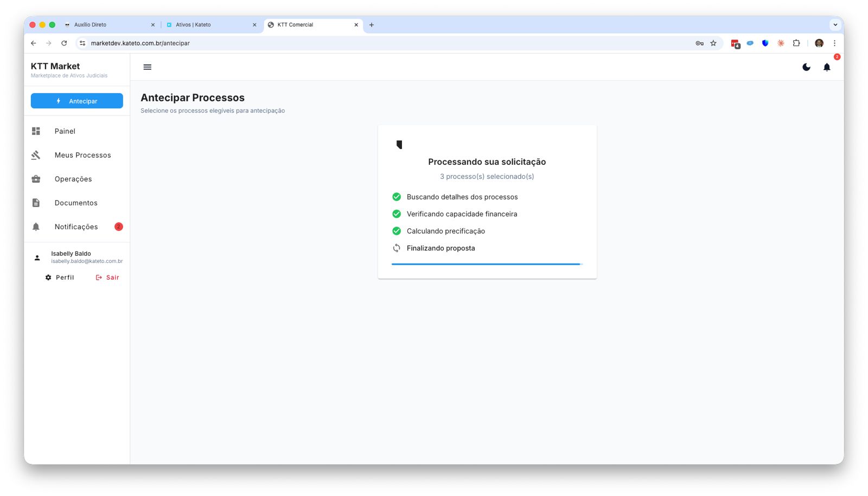The width and height of the screenshot is (868, 496).
Task: Open a new browser tab
Action: pos(372,25)
